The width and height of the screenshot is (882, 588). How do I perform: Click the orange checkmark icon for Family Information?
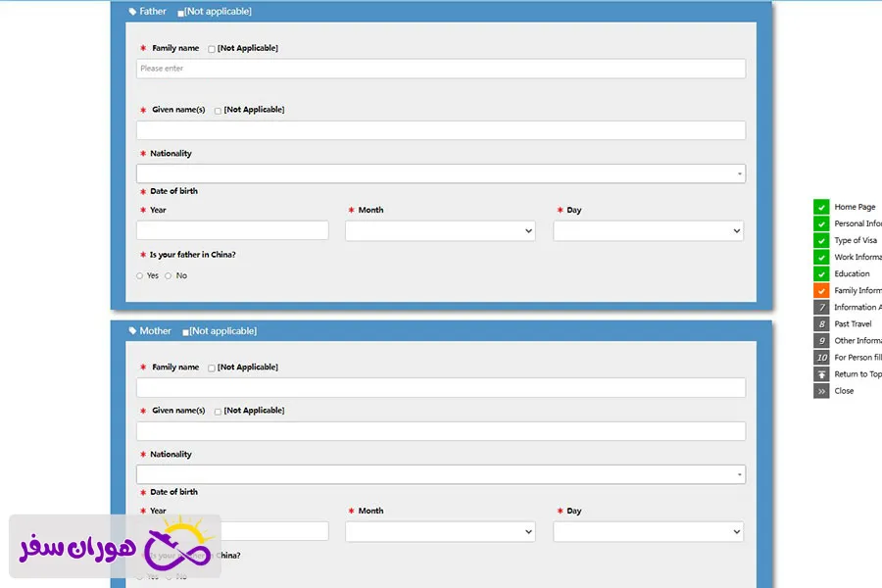[821, 290]
